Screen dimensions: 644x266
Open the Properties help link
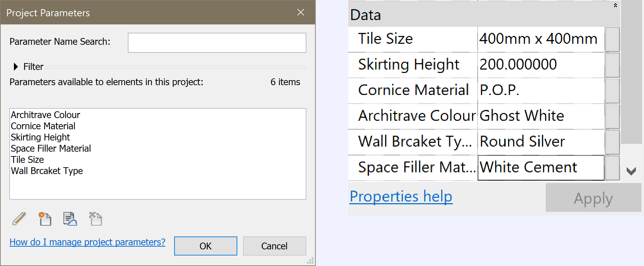click(x=401, y=197)
